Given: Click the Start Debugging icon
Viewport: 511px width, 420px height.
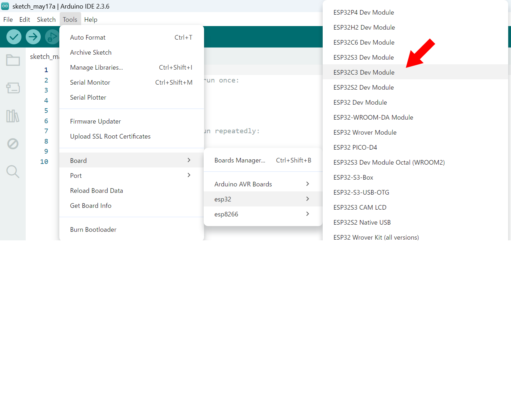Looking at the screenshot, I should coord(52,37).
